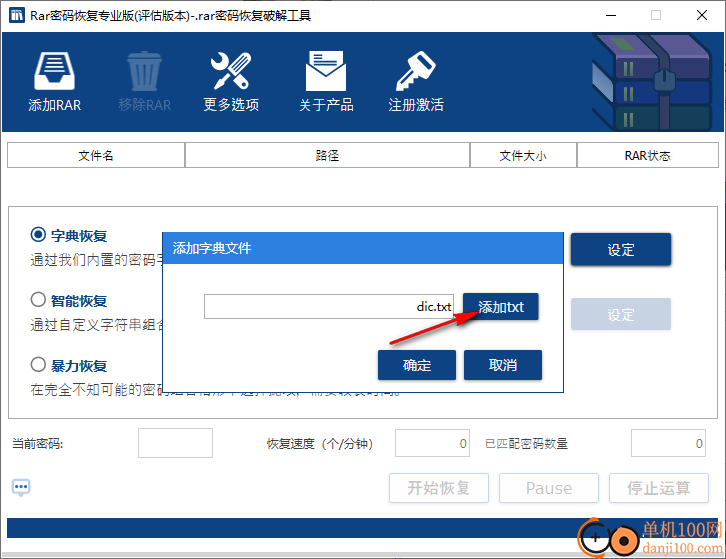
Task: Click the recovery speed value field
Action: tap(432, 443)
